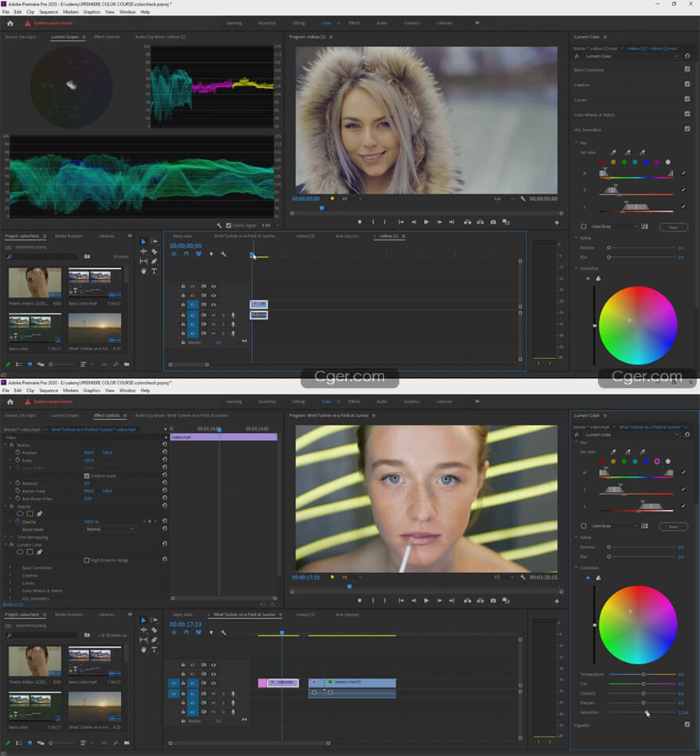The height and width of the screenshot is (756, 700).
Task: Export frame from Wind Turbine Program monitor
Action: tap(492, 601)
